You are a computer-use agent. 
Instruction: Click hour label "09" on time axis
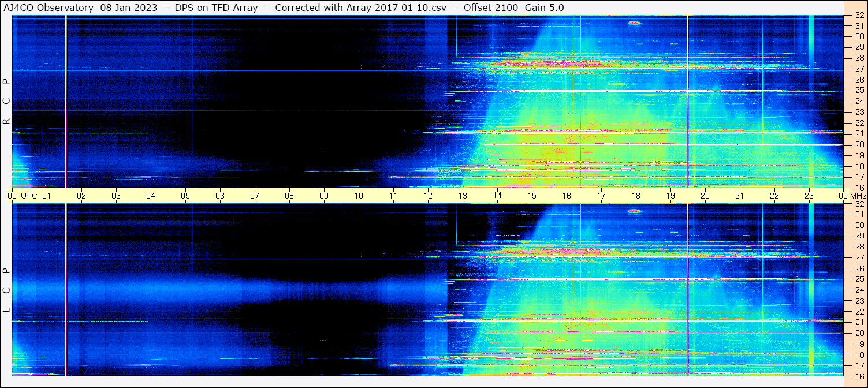pyautogui.click(x=324, y=196)
